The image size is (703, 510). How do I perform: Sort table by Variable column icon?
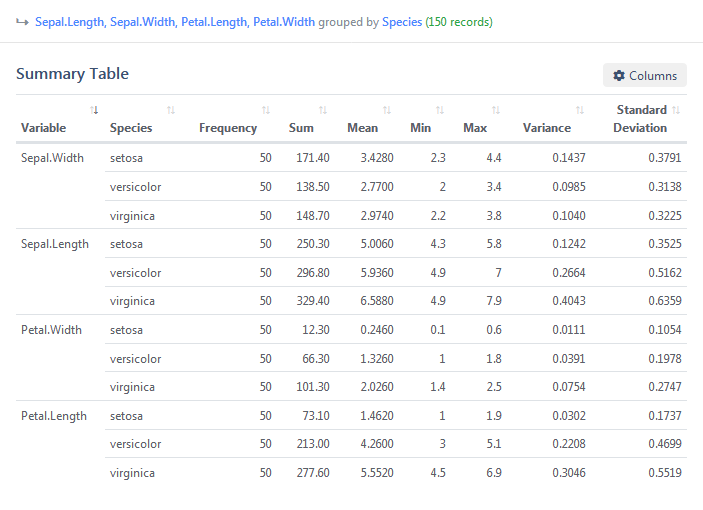tap(94, 110)
